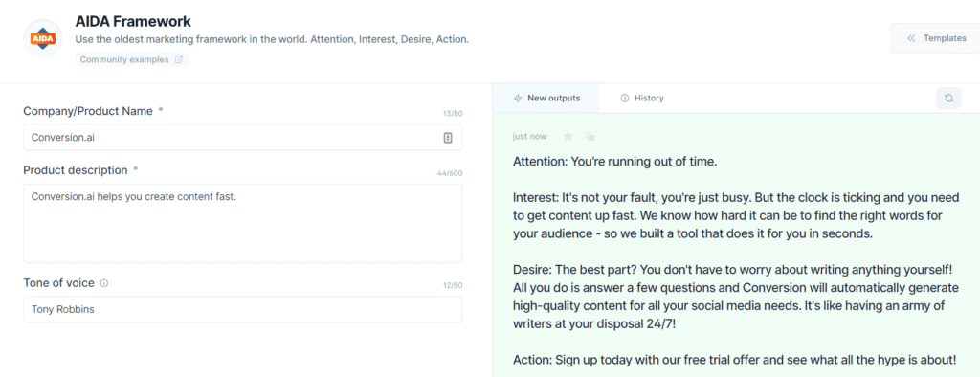
Task: Click the 'just now' timestamp
Action: coord(529,136)
